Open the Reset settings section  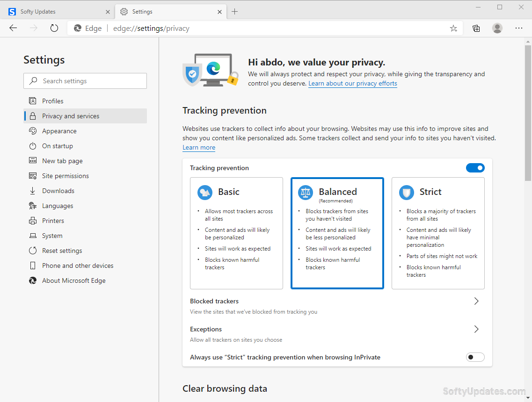click(85, 251)
